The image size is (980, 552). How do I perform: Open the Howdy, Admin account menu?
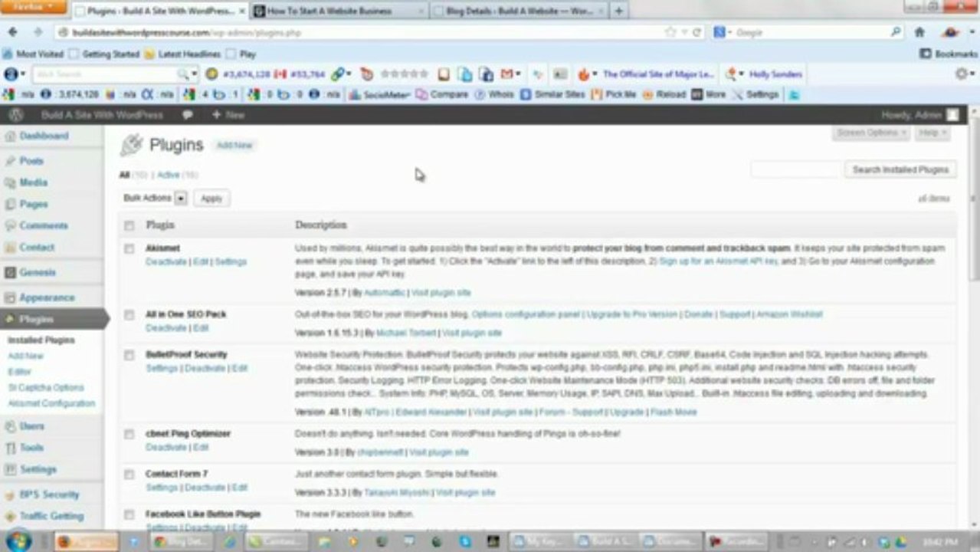coord(919,115)
